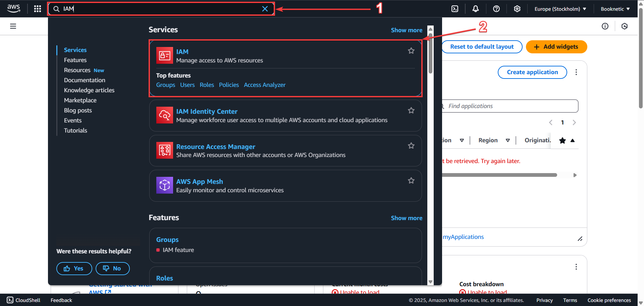644x306 pixels.
Task: Open the Roles feature result
Action: (165, 278)
